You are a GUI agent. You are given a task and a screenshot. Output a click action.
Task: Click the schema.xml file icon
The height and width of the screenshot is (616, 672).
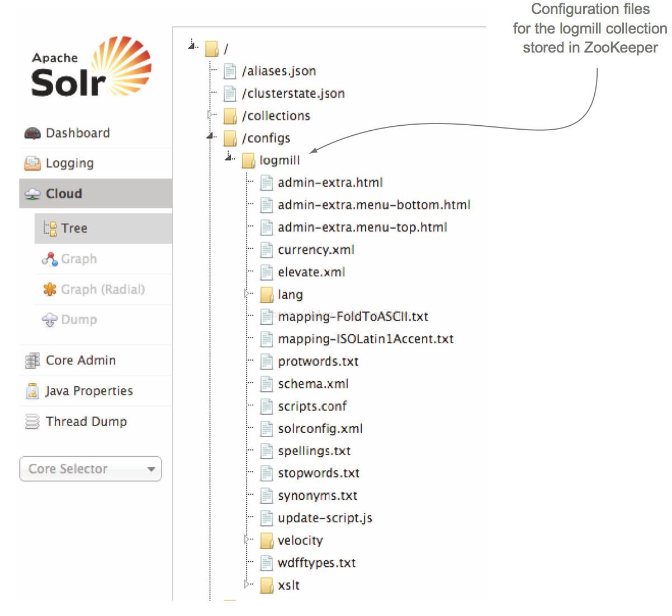click(266, 384)
